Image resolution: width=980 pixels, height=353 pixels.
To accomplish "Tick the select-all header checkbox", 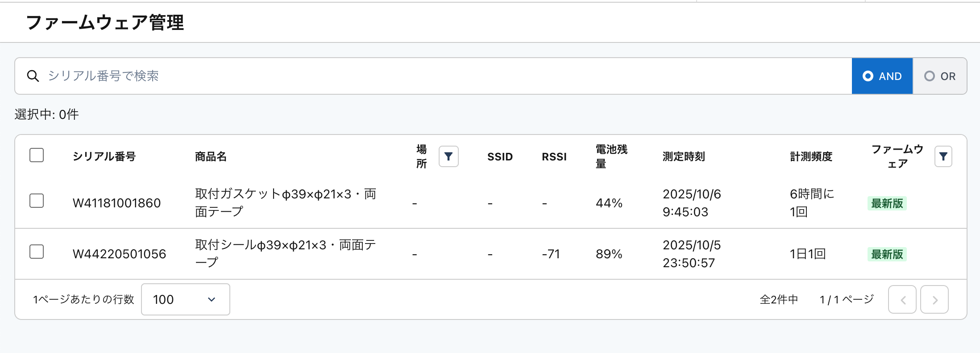I will 37,155.
